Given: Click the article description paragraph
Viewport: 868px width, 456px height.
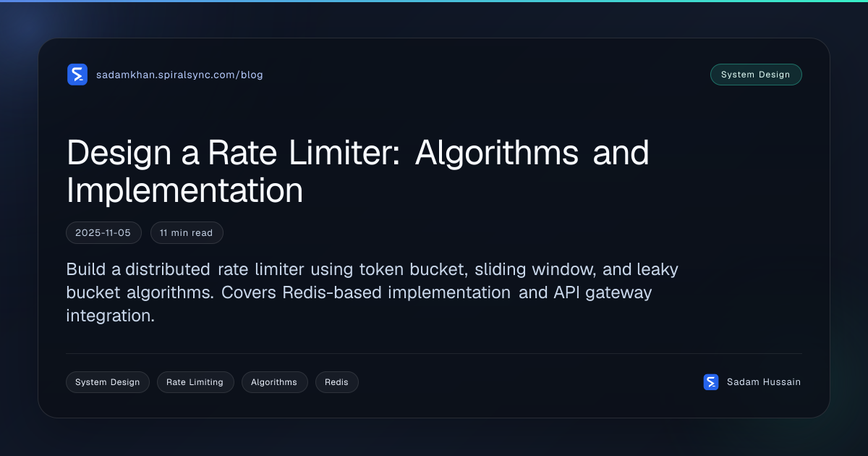Looking at the screenshot, I should [373, 292].
